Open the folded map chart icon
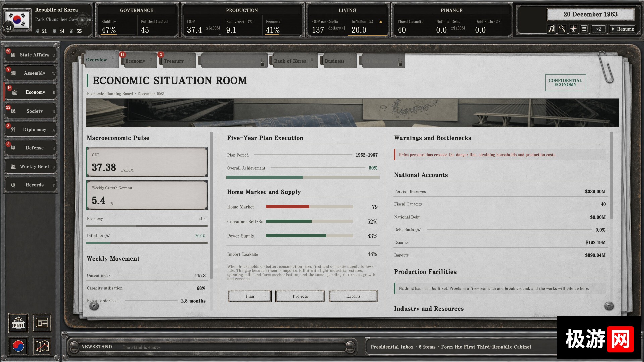 click(x=42, y=346)
